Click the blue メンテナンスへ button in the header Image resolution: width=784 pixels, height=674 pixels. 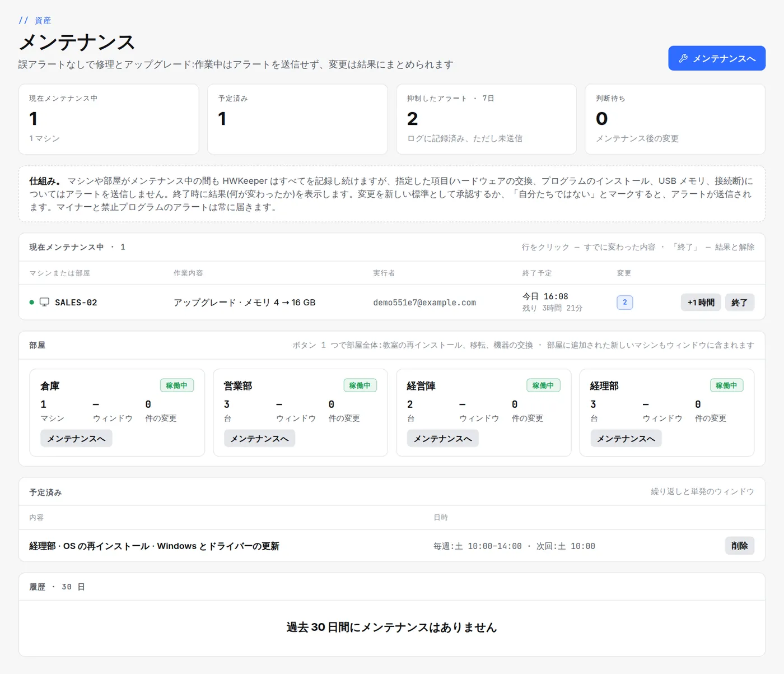717,58
